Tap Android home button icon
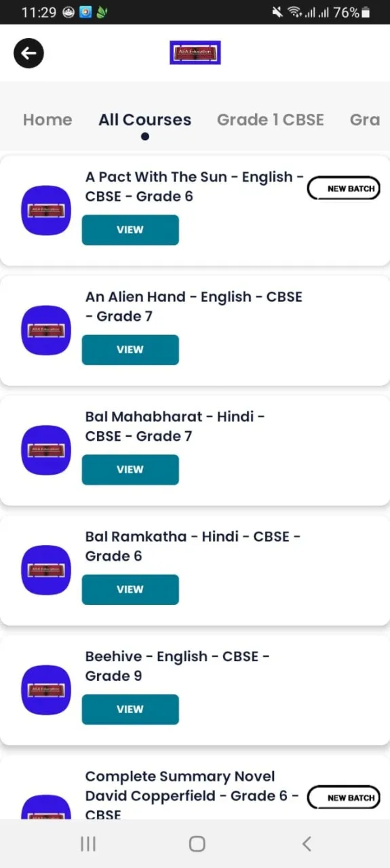The height and width of the screenshot is (868, 390). coord(197,844)
